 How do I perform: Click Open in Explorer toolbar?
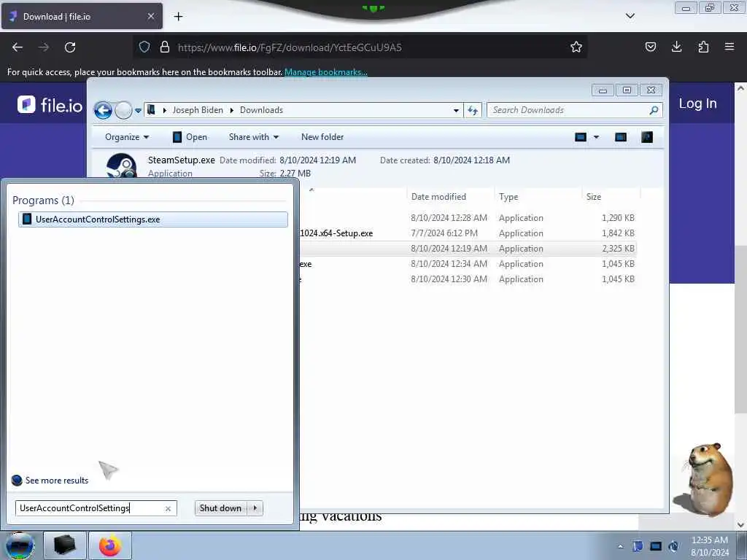pyautogui.click(x=190, y=137)
